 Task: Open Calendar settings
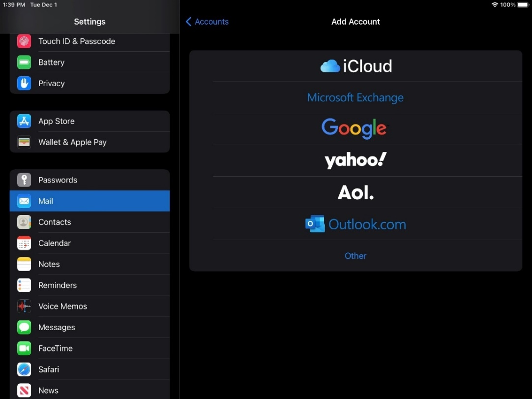(x=89, y=243)
